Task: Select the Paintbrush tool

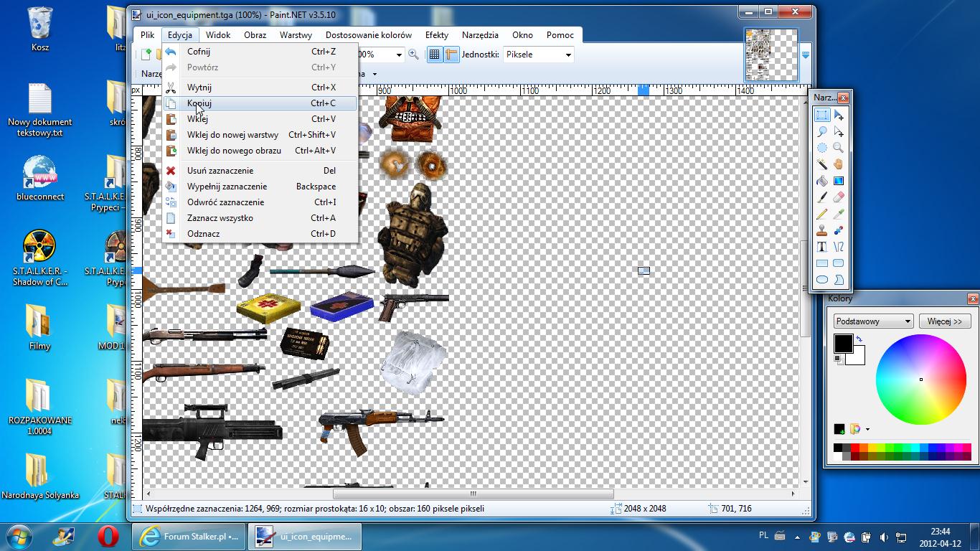Action: [x=822, y=198]
